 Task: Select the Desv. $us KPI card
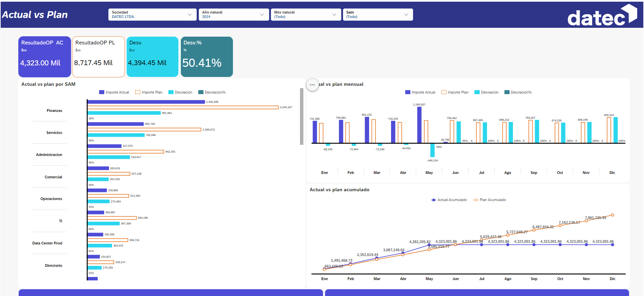pyautogui.click(x=152, y=57)
